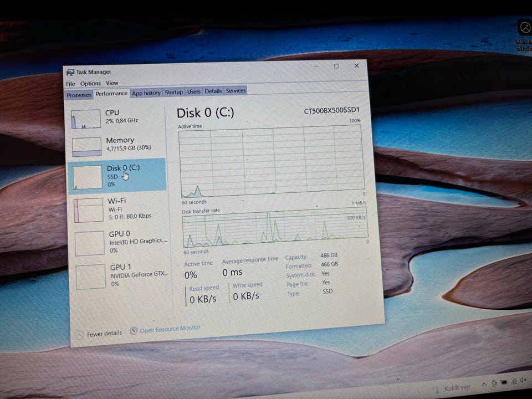532x399 pixels.
Task: Click the battery tray icon
Action: [x=504, y=382]
